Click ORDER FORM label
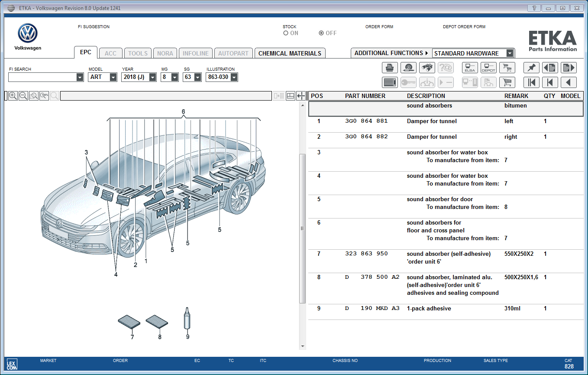Image resolution: width=588 pixels, height=375 pixels. [x=379, y=27]
